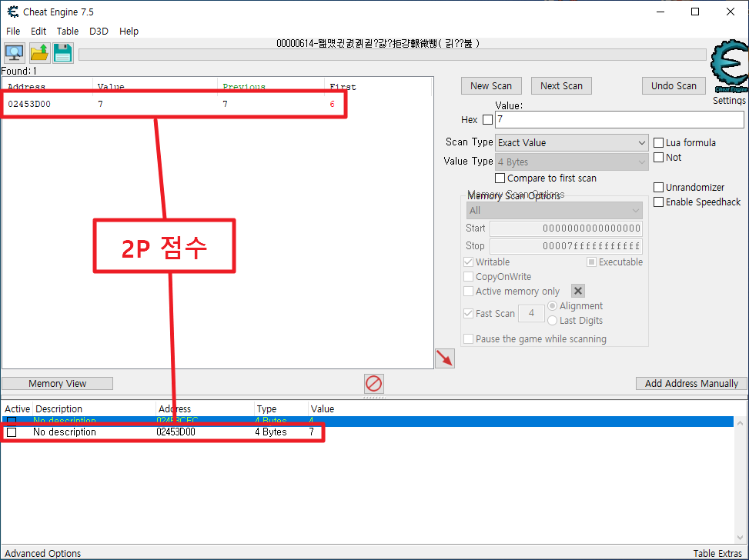Open the Scan Type dropdown
749x560 pixels.
coord(572,143)
